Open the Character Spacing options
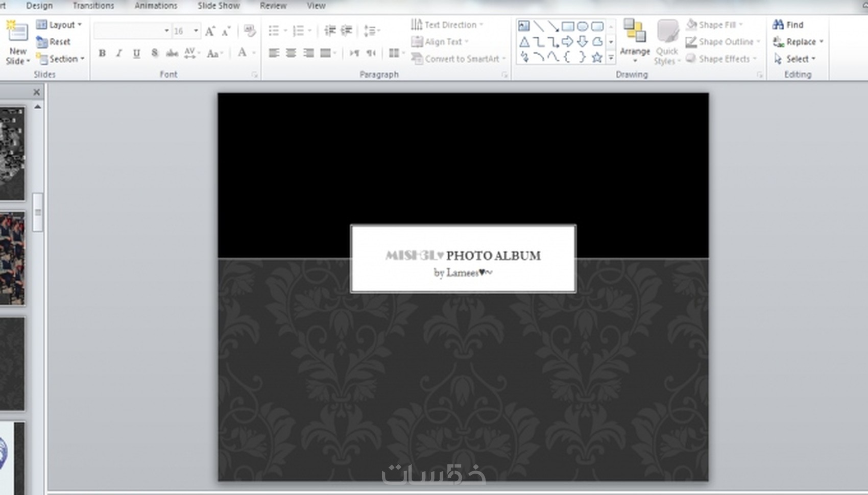 191,53
